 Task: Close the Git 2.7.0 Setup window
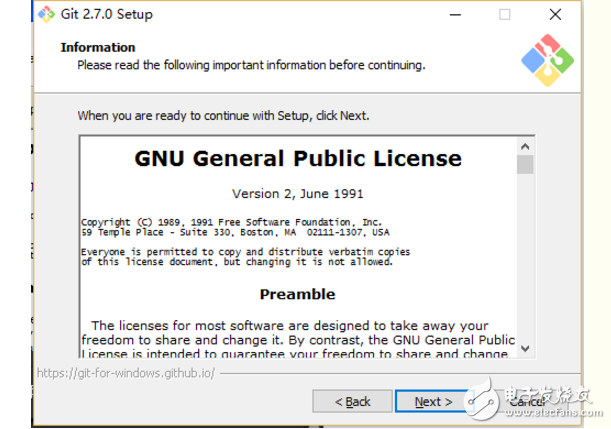(555, 15)
